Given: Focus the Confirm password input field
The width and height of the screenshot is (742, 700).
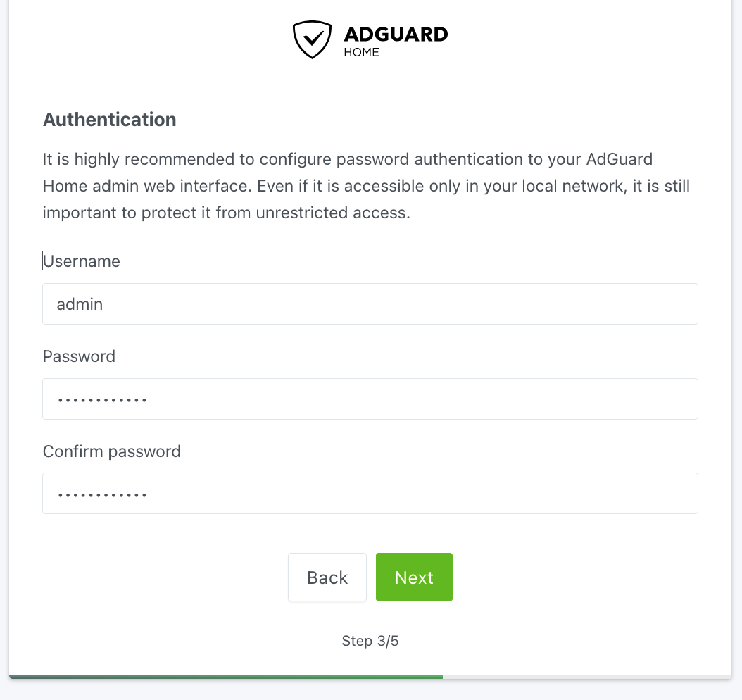Looking at the screenshot, I should [370, 494].
